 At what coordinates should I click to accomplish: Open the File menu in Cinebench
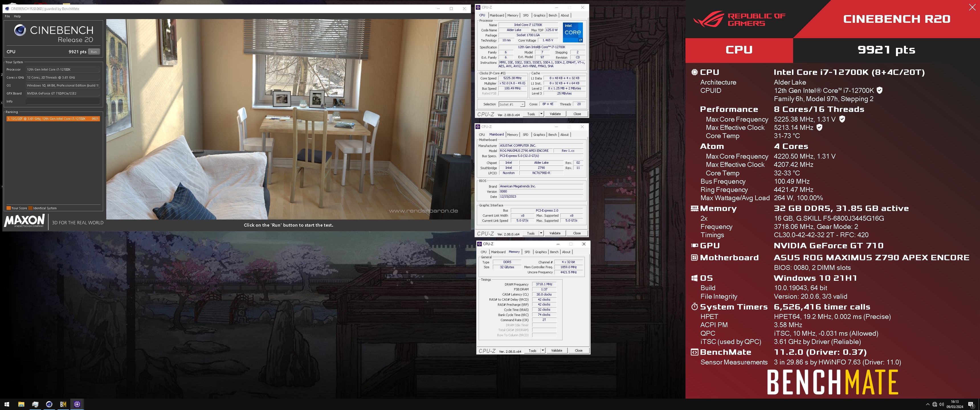[x=7, y=16]
